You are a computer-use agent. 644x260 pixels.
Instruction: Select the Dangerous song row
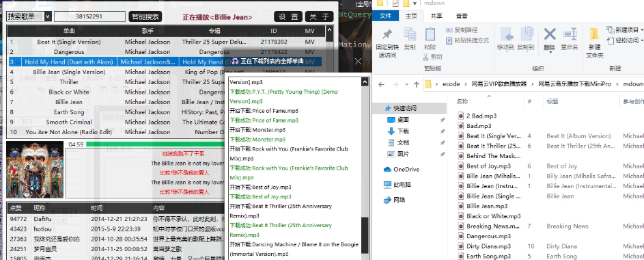(x=166, y=52)
